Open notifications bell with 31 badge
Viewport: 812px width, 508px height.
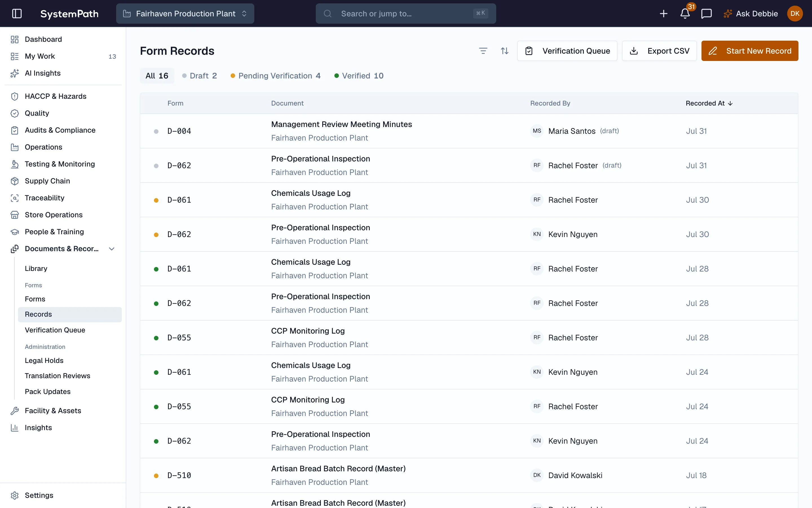coord(685,14)
